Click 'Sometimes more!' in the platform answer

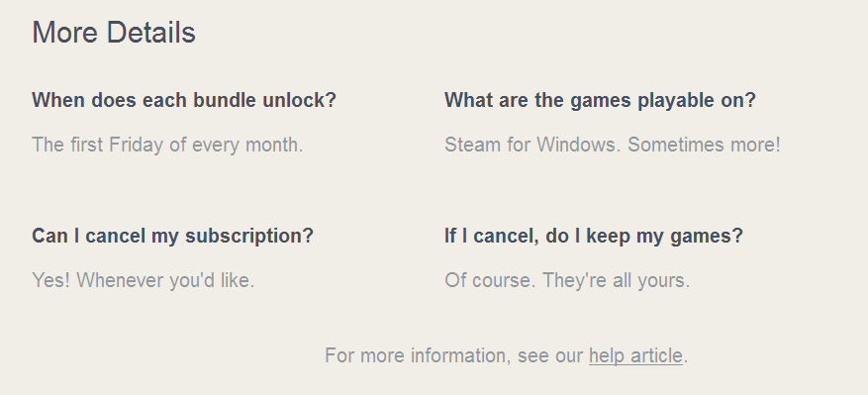(704, 146)
